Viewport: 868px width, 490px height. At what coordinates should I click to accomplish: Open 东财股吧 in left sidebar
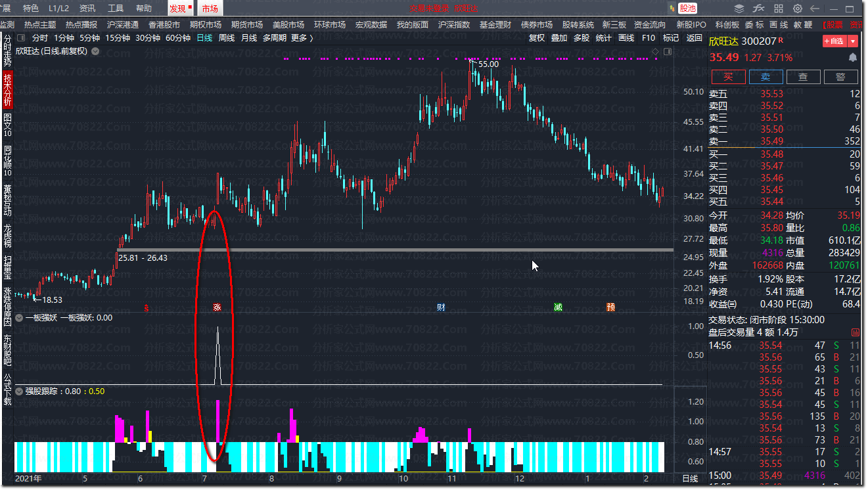point(7,349)
